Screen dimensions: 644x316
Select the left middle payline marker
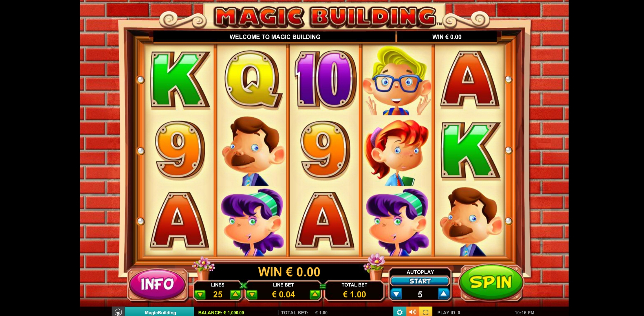pyautogui.click(x=141, y=151)
